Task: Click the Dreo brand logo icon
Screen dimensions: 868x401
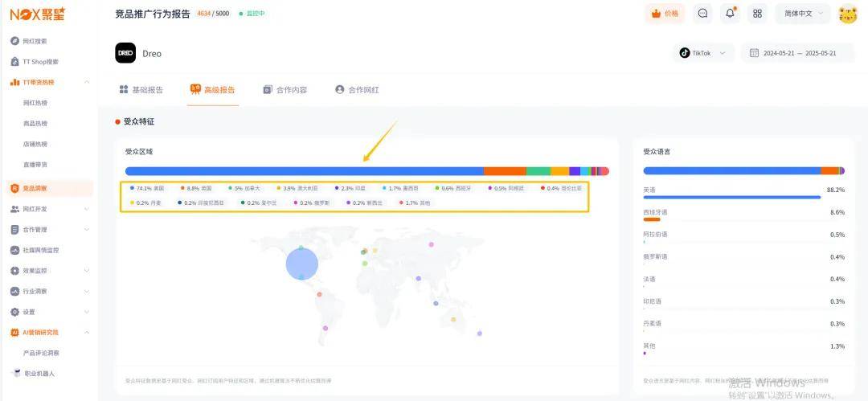Action: point(125,53)
